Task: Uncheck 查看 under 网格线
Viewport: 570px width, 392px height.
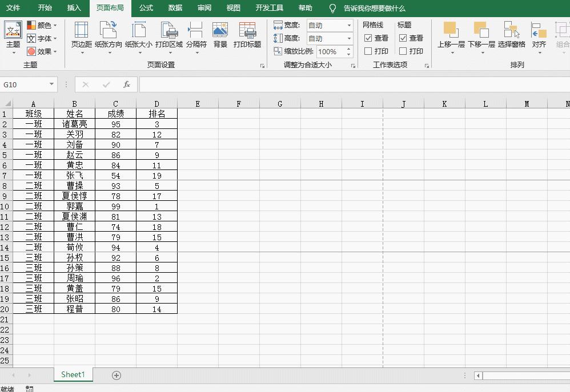Action: (368, 39)
